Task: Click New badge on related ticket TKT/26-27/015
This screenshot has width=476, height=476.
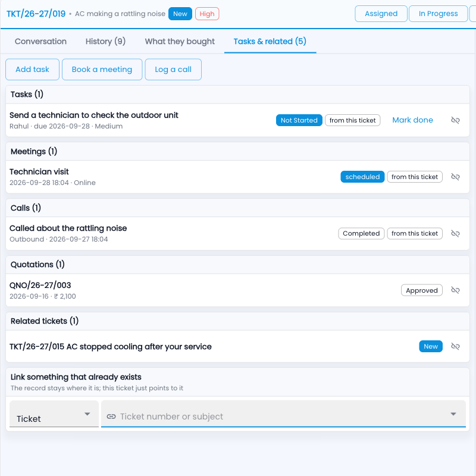Action: 431,346
